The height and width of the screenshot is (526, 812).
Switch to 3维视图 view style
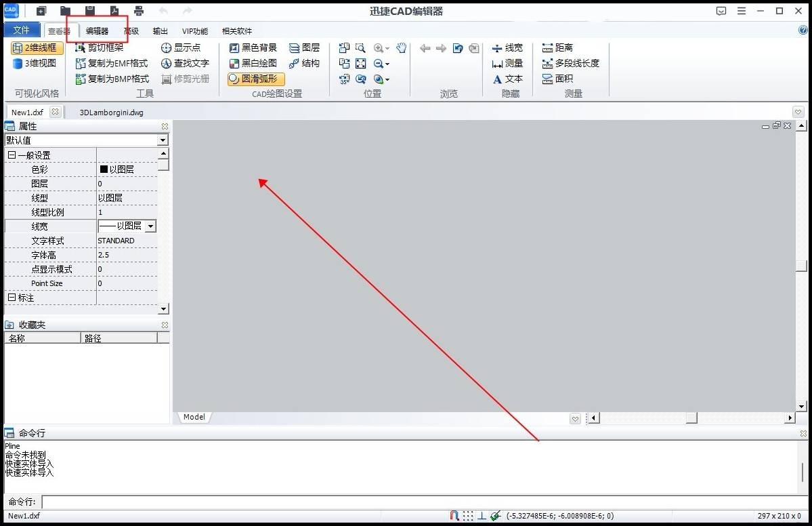tap(34, 63)
